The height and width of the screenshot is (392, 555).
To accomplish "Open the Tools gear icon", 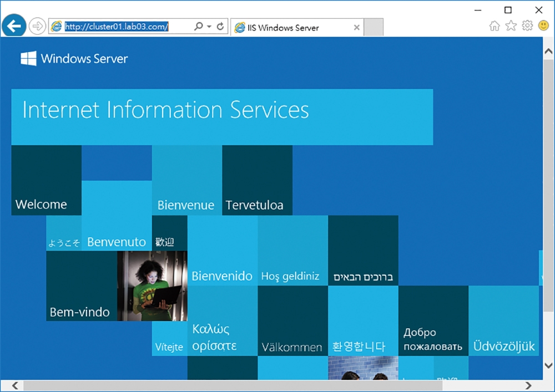I will click(x=527, y=26).
